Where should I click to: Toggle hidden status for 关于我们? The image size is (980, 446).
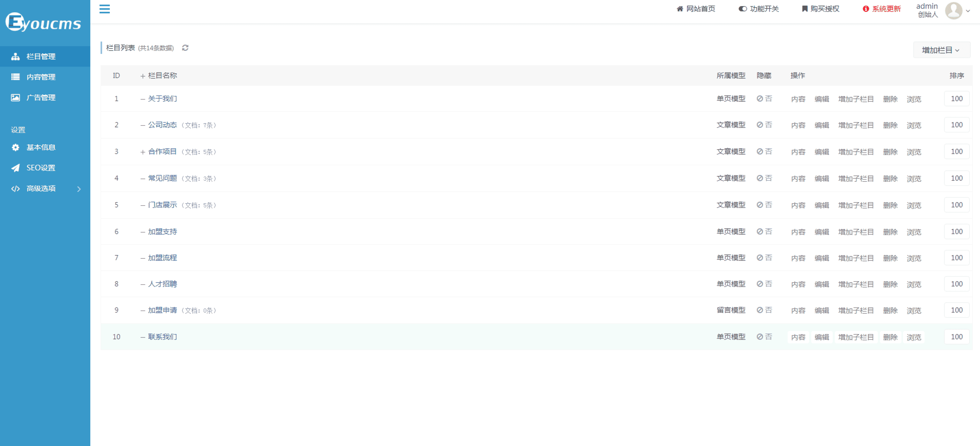pos(764,99)
